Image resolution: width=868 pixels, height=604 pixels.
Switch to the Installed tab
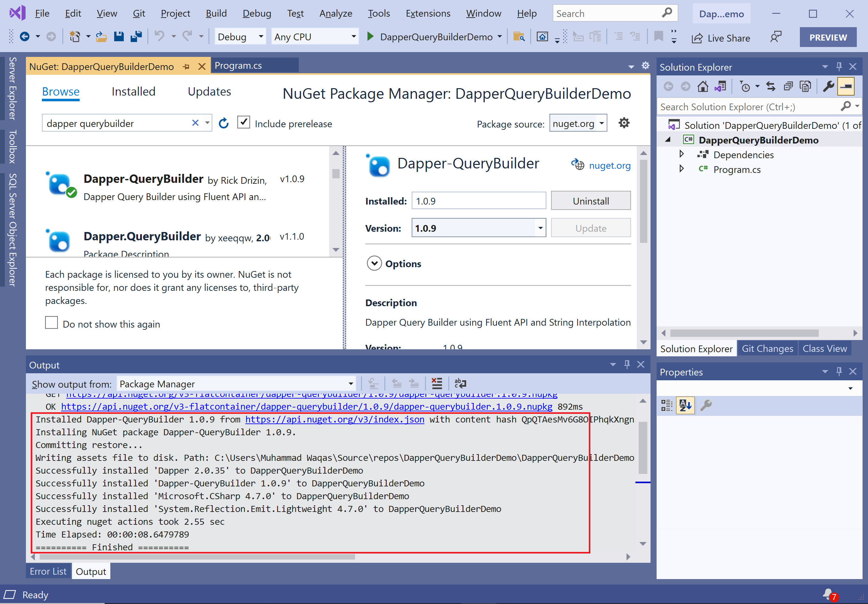133,92
